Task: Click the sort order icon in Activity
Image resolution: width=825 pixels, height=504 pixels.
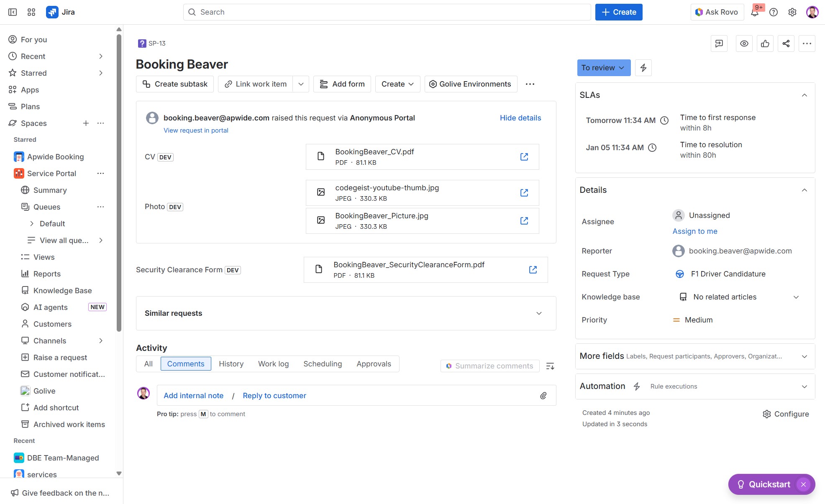Action: tap(550, 366)
